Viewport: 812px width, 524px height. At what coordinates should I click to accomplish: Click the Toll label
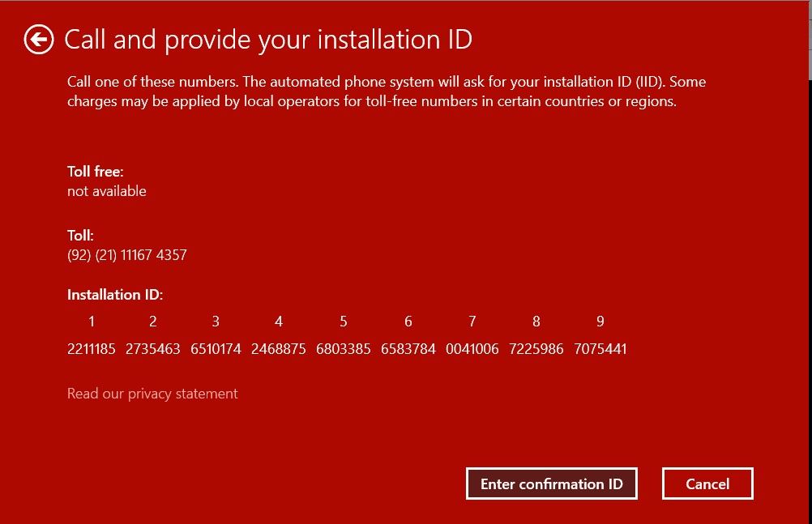tap(79, 236)
